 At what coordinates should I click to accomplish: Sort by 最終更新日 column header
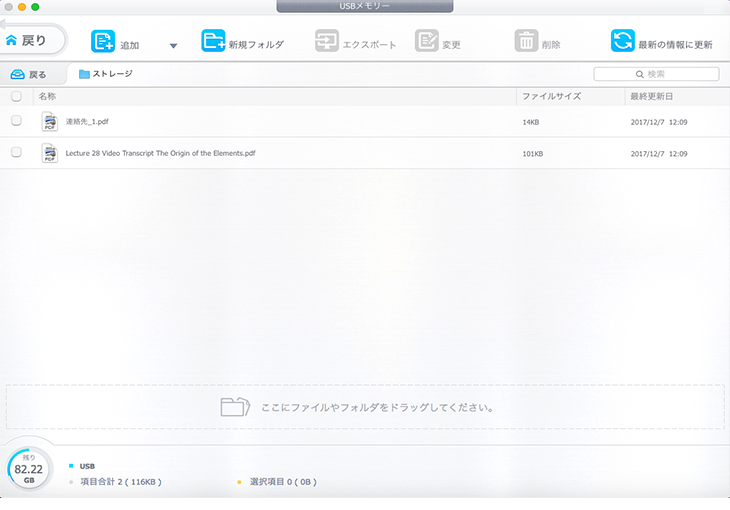point(651,96)
